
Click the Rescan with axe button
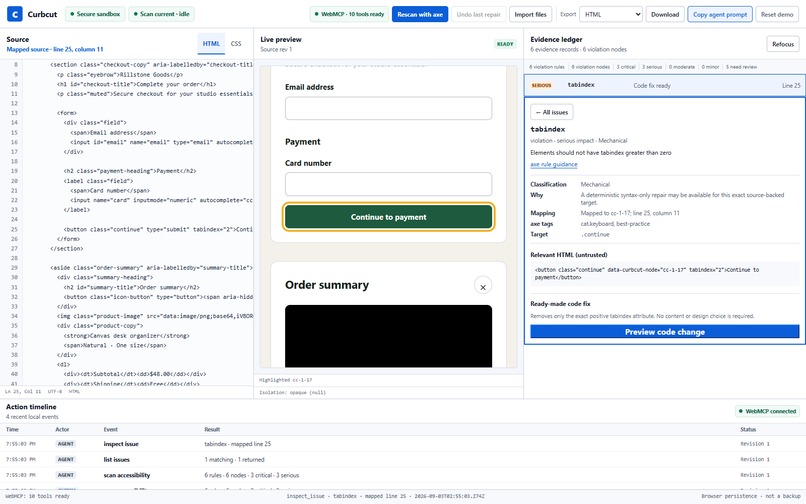[x=420, y=14]
